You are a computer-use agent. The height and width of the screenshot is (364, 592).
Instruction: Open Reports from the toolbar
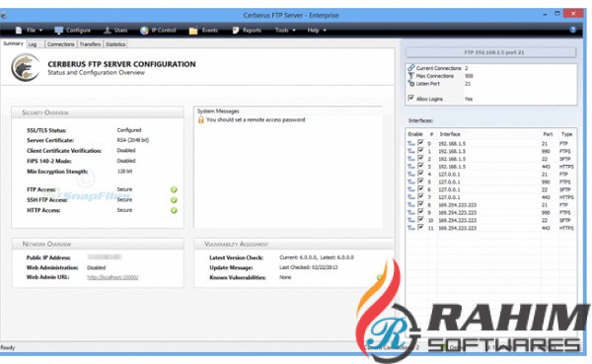click(x=247, y=31)
